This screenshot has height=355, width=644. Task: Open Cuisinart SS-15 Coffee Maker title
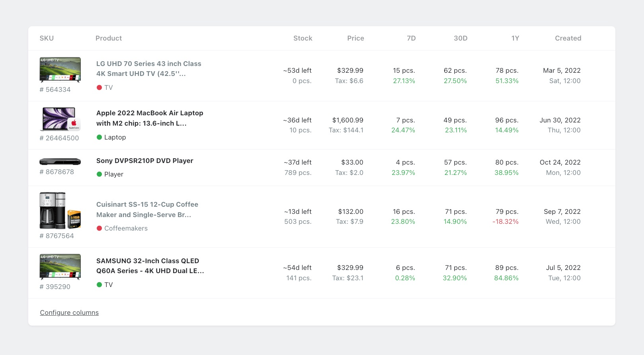[x=147, y=210]
